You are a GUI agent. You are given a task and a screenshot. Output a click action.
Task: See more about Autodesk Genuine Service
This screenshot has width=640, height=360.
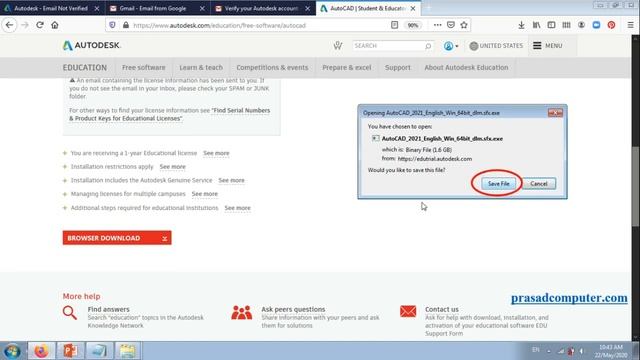click(x=231, y=180)
